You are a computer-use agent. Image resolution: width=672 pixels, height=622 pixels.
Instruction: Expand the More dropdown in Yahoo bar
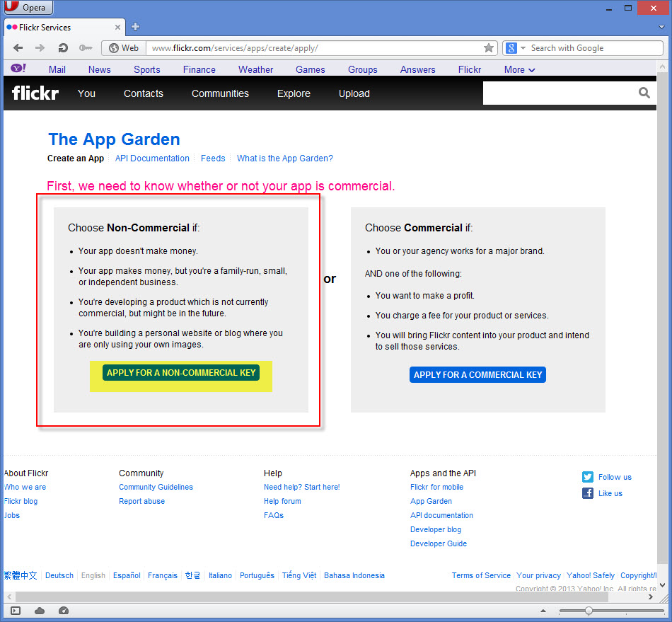(519, 69)
